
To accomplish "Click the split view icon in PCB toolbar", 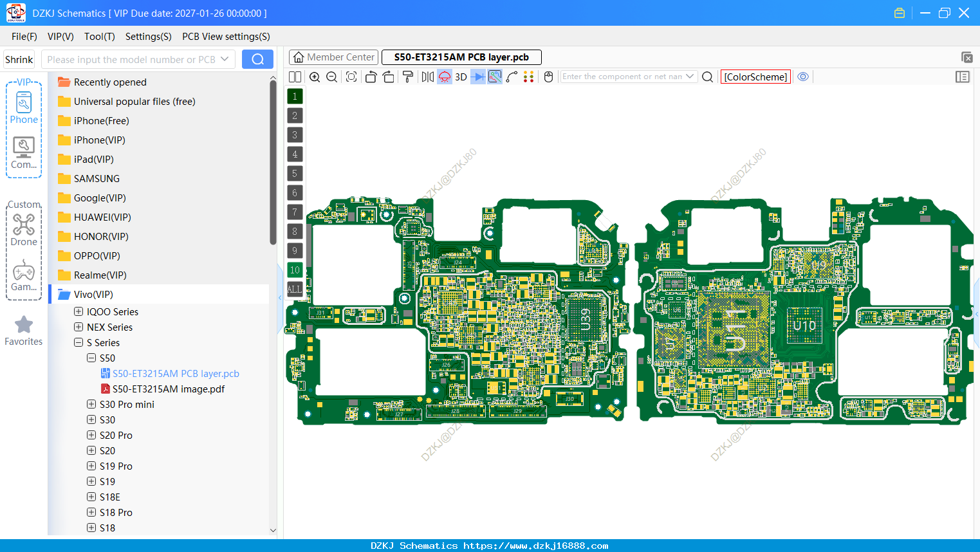I will pyautogui.click(x=295, y=77).
